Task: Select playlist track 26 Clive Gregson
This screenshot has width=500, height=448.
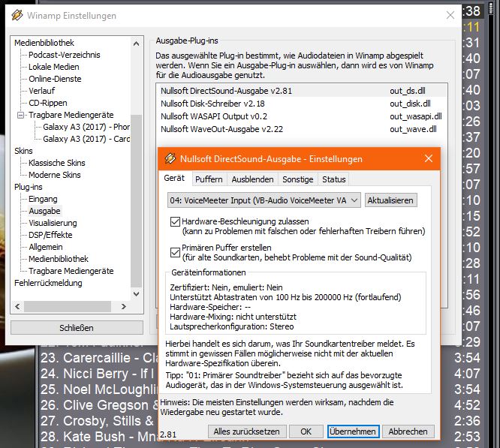Action: point(99,405)
